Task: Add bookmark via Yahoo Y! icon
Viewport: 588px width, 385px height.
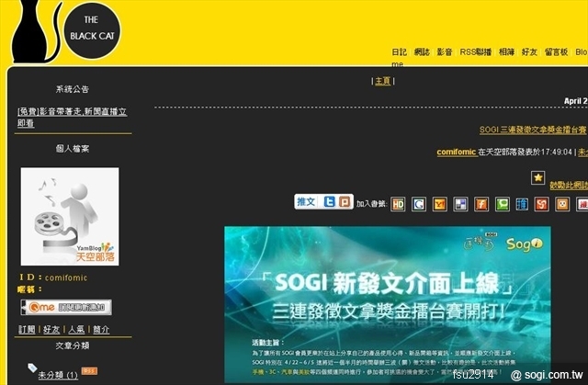Action: pyautogui.click(x=439, y=204)
